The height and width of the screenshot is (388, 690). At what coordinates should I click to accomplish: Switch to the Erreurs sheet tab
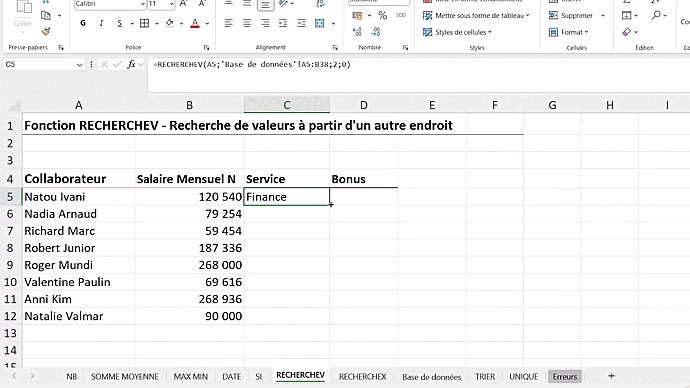pyautogui.click(x=565, y=377)
